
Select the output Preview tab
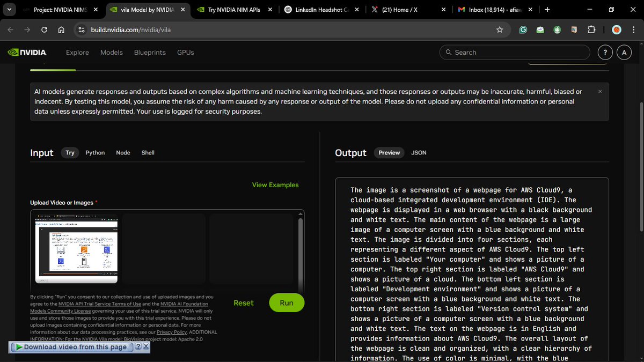(389, 153)
